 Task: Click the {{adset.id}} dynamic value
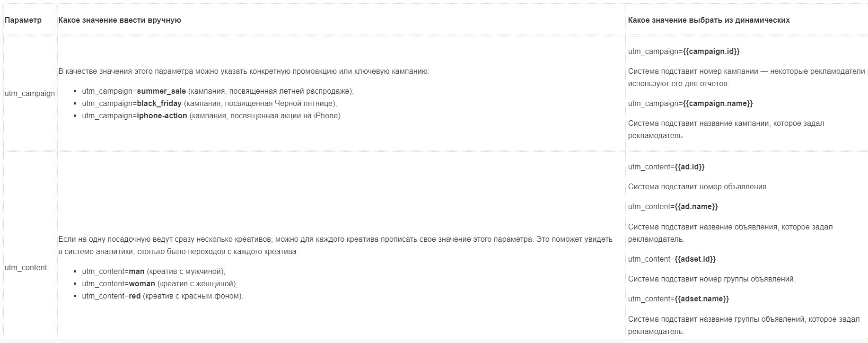click(x=695, y=259)
